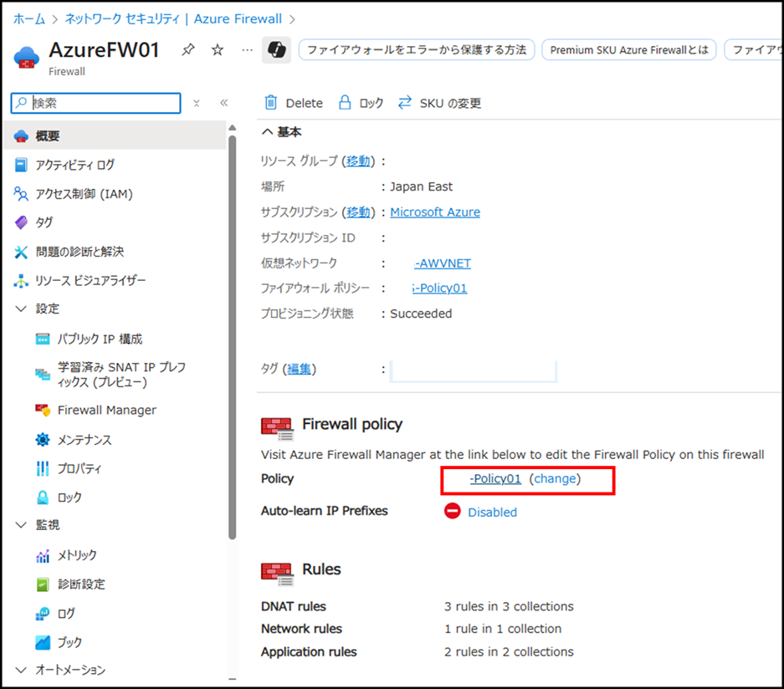Collapse the 設定 section in the sidebar
This screenshot has height=689, width=784.
pos(21,309)
